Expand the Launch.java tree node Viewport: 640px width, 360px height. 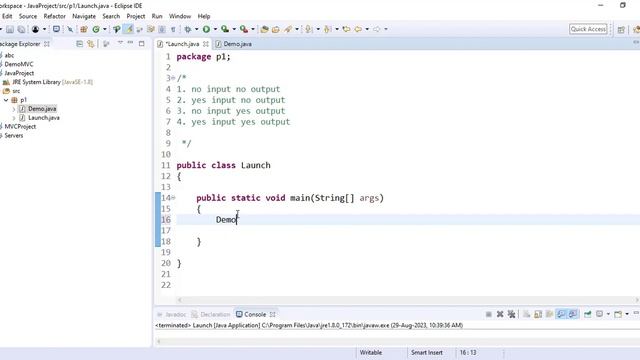pyautogui.click(x=14, y=118)
